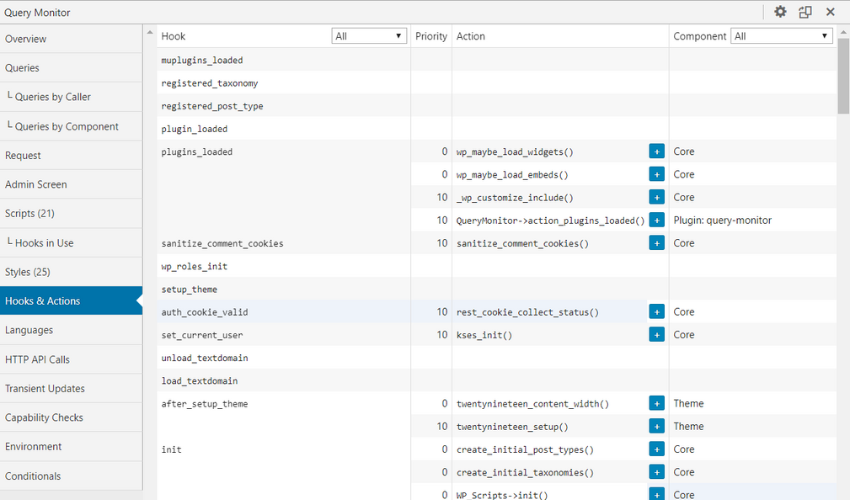Toggle panel position popout icon

pyautogui.click(x=805, y=11)
